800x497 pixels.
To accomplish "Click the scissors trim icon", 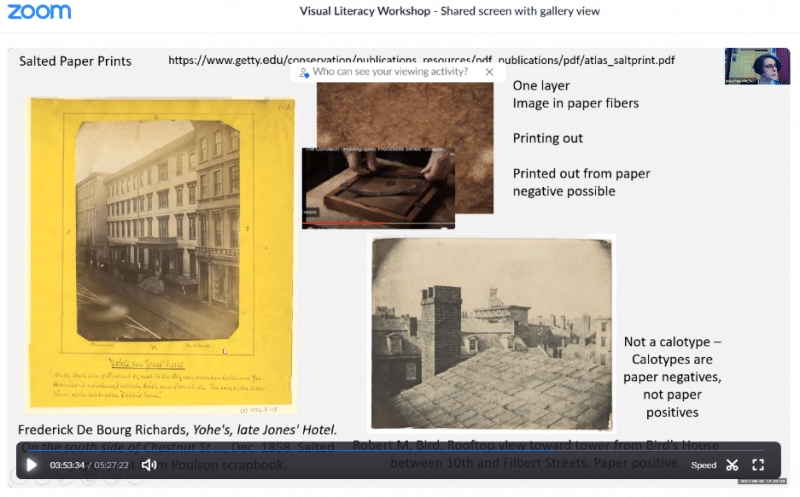I will point(732,465).
